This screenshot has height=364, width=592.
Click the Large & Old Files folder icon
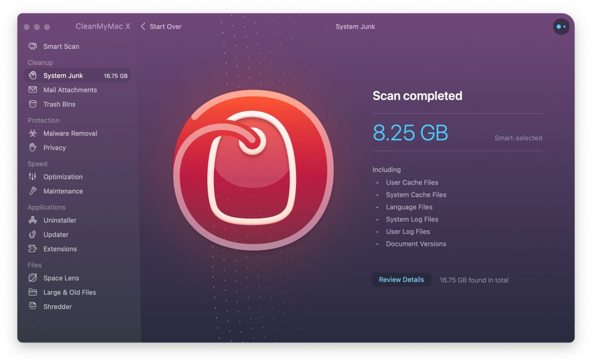pyautogui.click(x=33, y=292)
